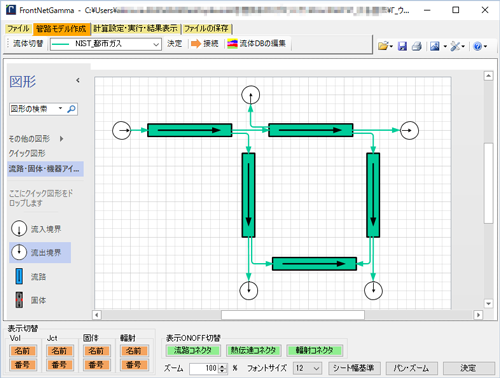Click the open folder icon

click(383, 46)
